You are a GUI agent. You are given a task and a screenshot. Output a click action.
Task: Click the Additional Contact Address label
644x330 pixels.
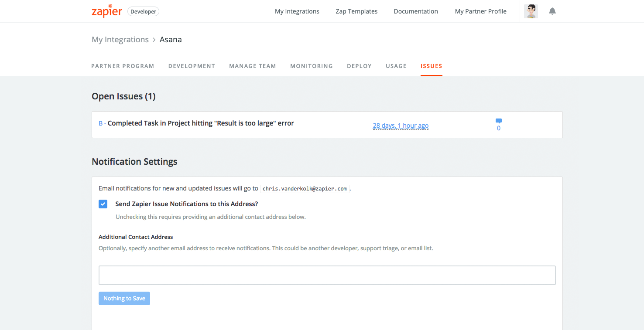click(136, 237)
